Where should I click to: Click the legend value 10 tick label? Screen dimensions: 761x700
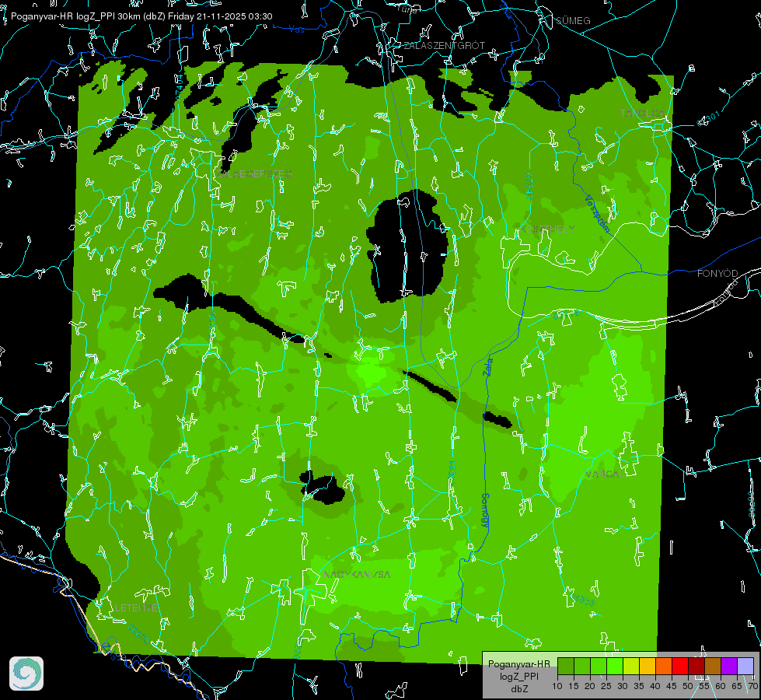click(557, 687)
